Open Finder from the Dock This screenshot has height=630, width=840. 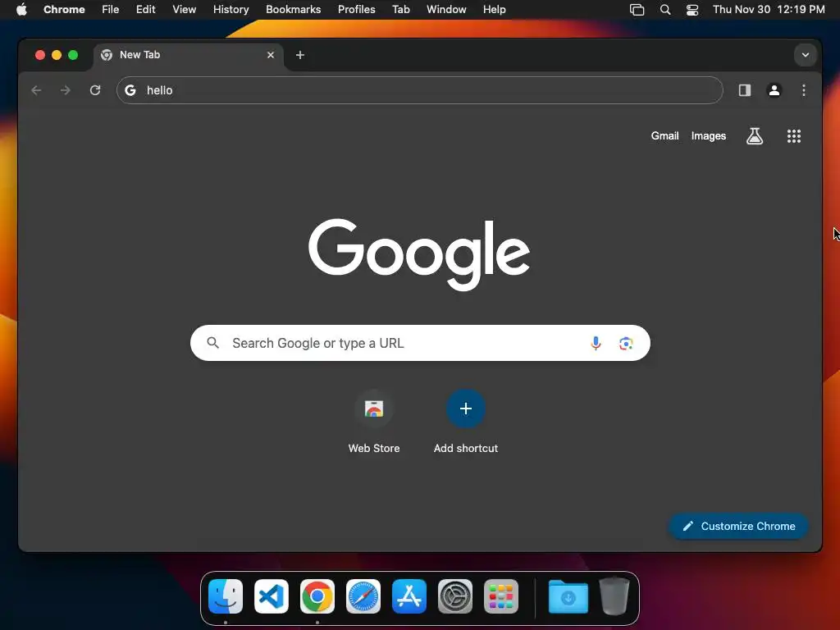coord(226,596)
